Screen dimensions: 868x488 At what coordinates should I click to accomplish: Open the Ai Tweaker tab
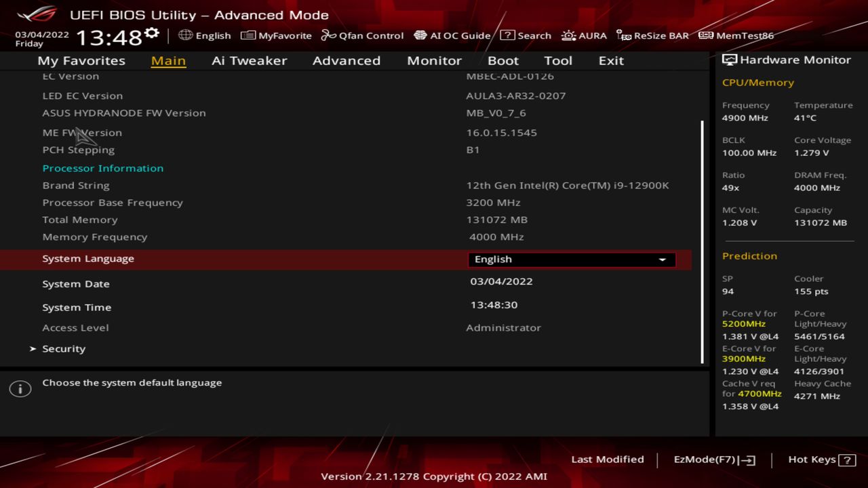(x=249, y=60)
